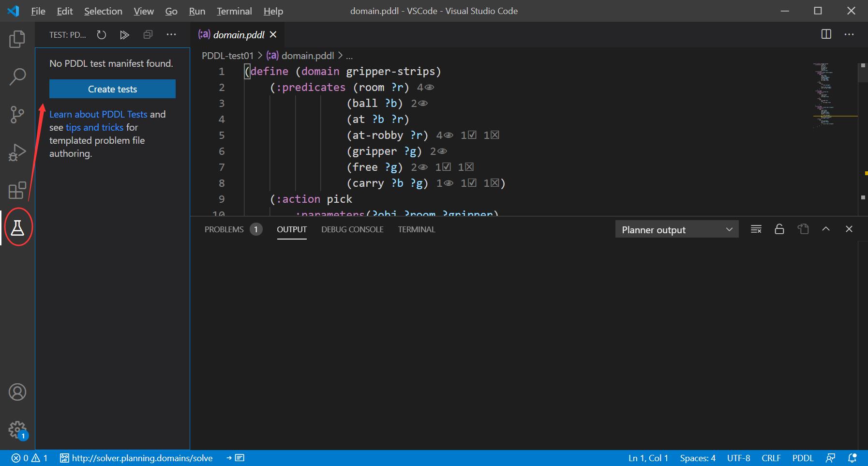Change indentation Spaces: 4
Image resolution: width=868 pixels, height=466 pixels.
(697, 458)
